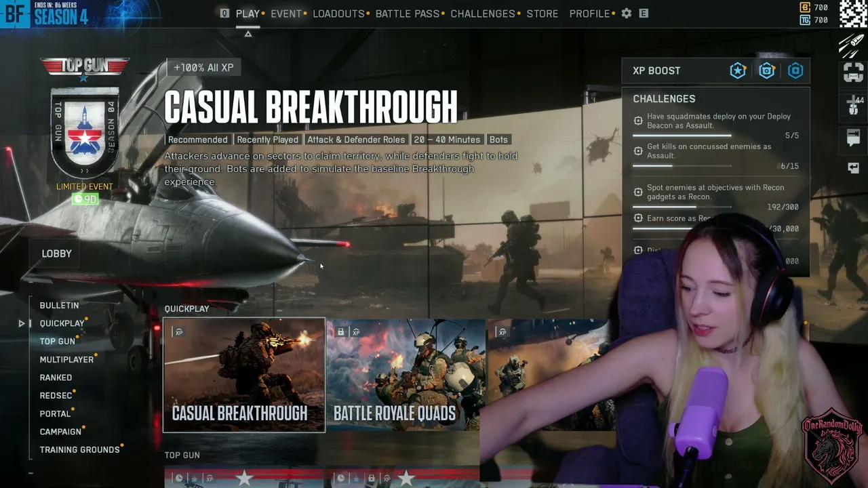This screenshot has width=868, height=488.
Task: Click the Spot enemies challenge progress bar
Action: coord(682,207)
